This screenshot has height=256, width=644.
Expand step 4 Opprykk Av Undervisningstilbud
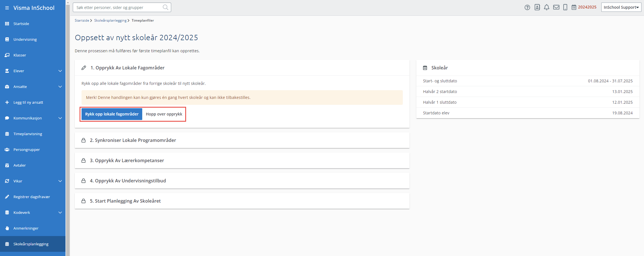(x=242, y=181)
